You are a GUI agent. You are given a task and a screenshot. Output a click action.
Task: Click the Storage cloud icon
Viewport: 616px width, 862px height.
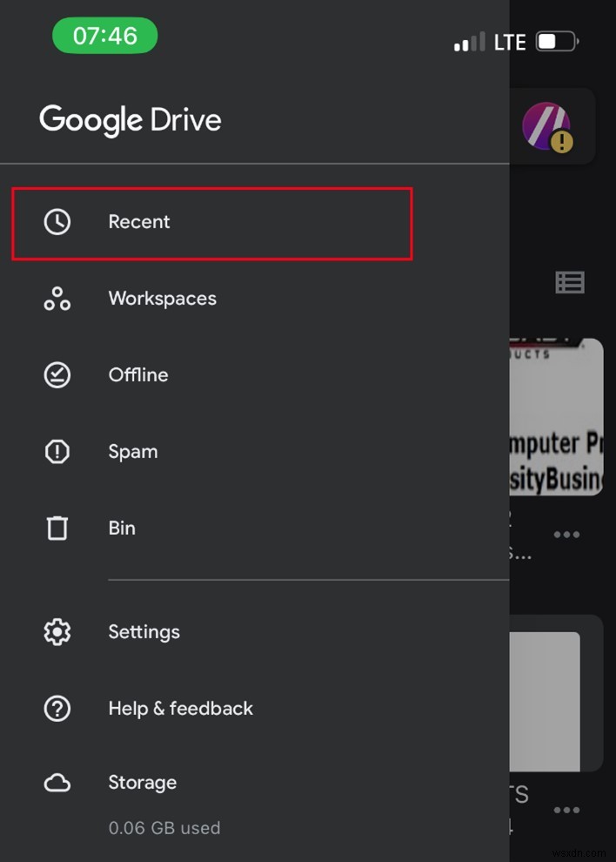[x=57, y=783]
